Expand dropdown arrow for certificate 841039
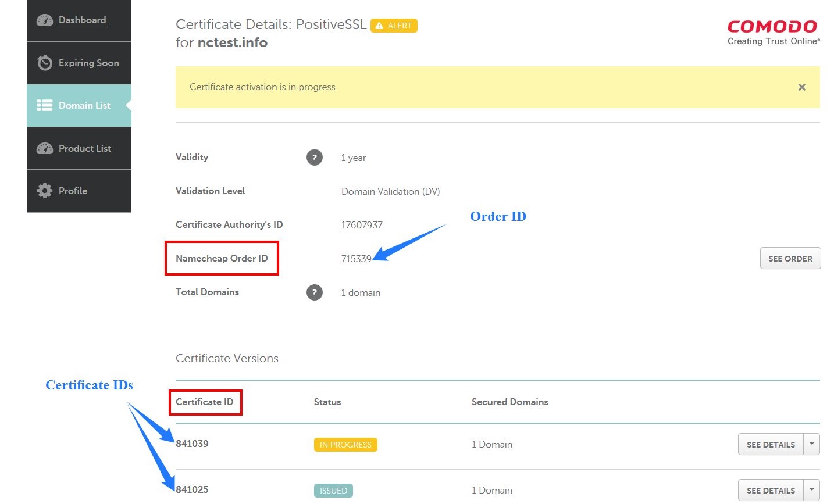The width and height of the screenshot is (834, 504). [812, 445]
